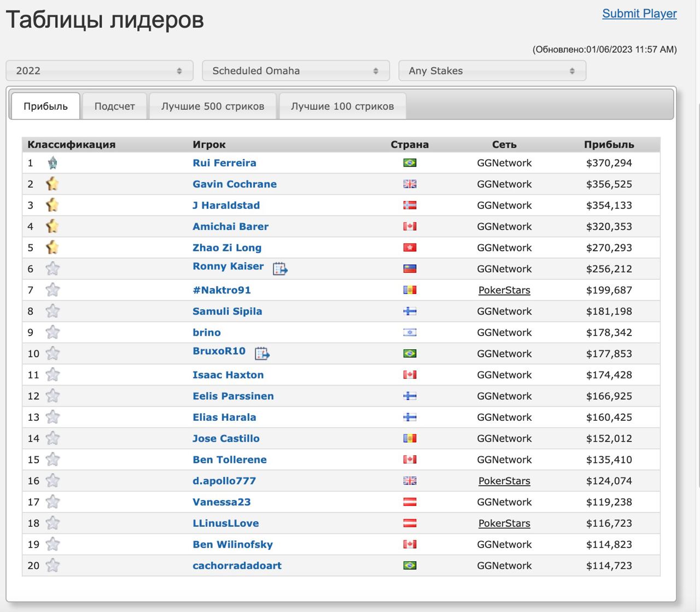Screen dimensions: 700x612
Task: Open the Лучшие 500 стриков tab
Action: (213, 107)
